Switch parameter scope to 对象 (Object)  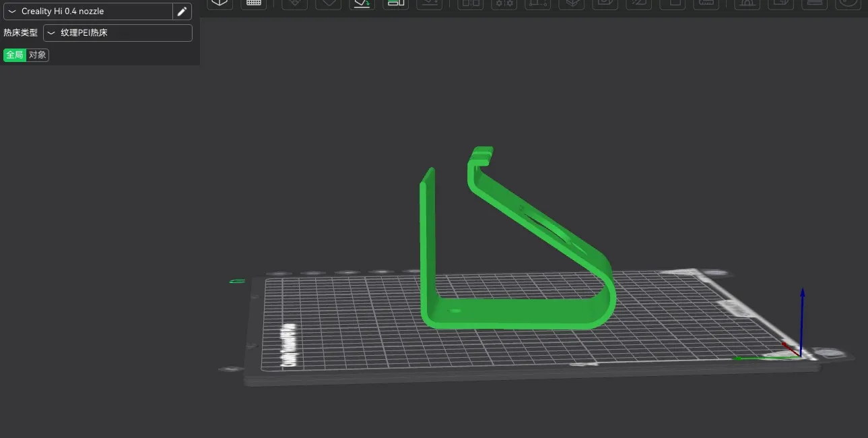pyautogui.click(x=38, y=55)
